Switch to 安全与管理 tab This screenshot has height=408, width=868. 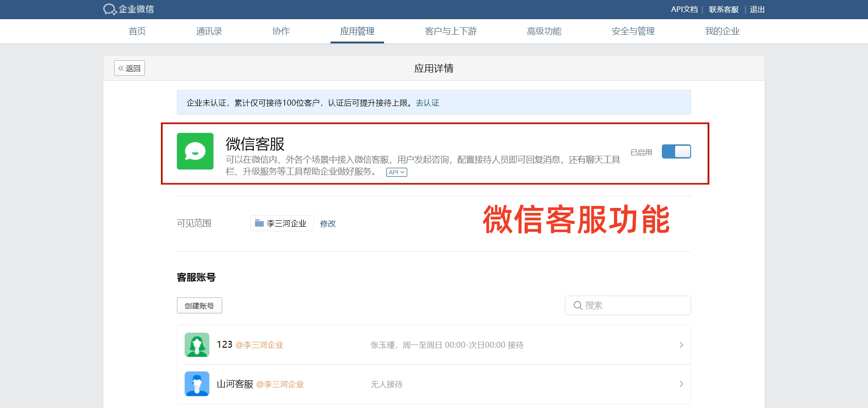click(634, 31)
